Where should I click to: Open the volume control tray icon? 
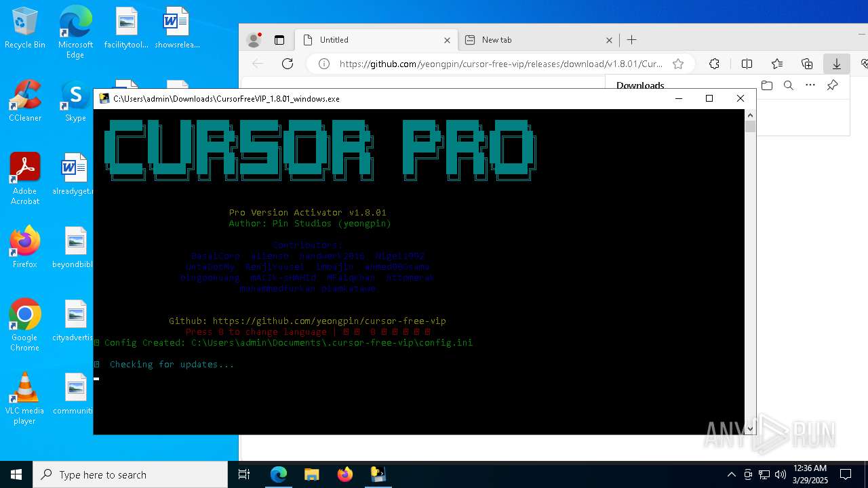pos(781,474)
